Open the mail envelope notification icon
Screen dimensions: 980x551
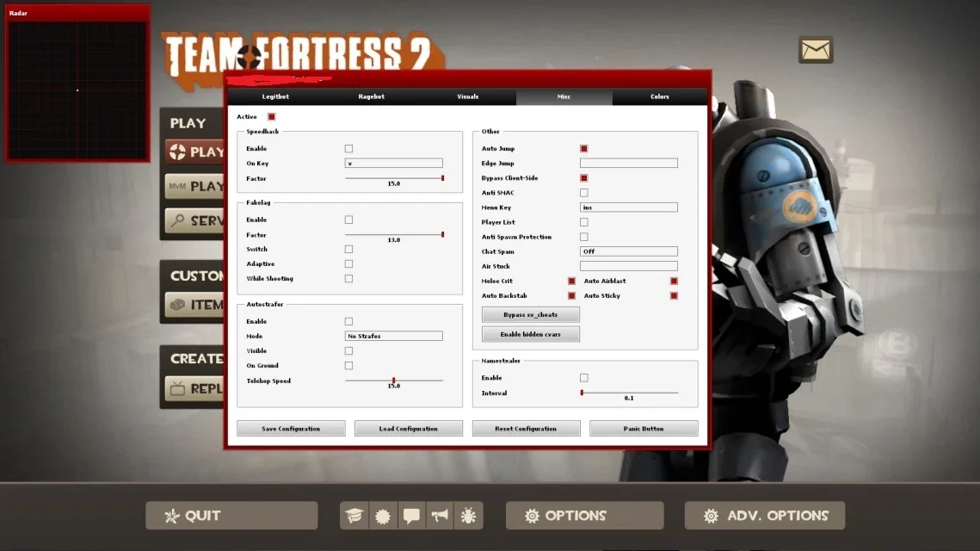click(816, 49)
